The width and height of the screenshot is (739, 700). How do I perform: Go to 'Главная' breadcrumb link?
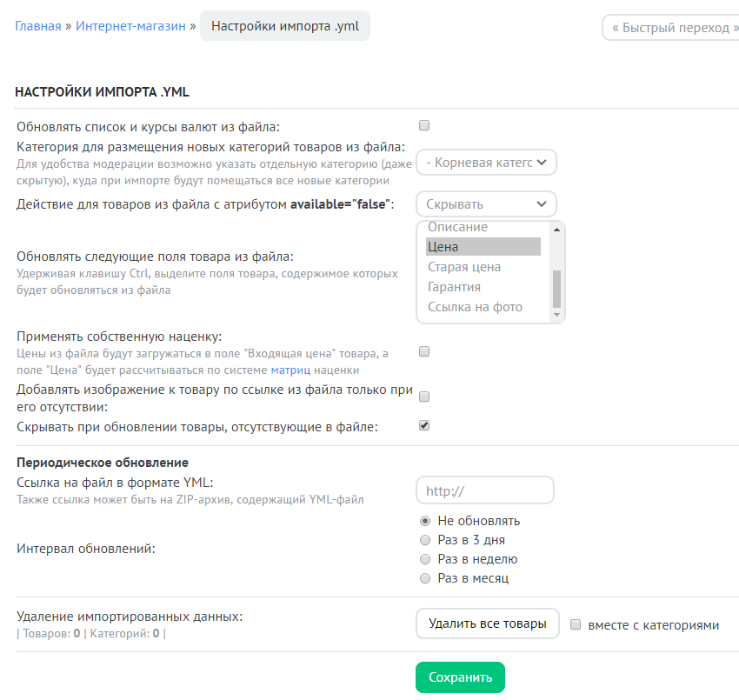pos(37,26)
